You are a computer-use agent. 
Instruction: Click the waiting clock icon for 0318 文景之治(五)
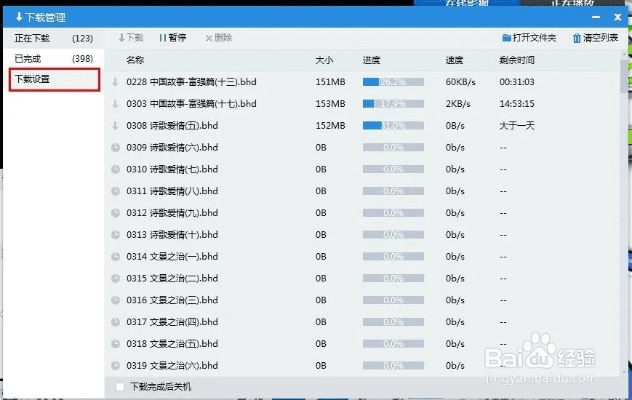116,344
